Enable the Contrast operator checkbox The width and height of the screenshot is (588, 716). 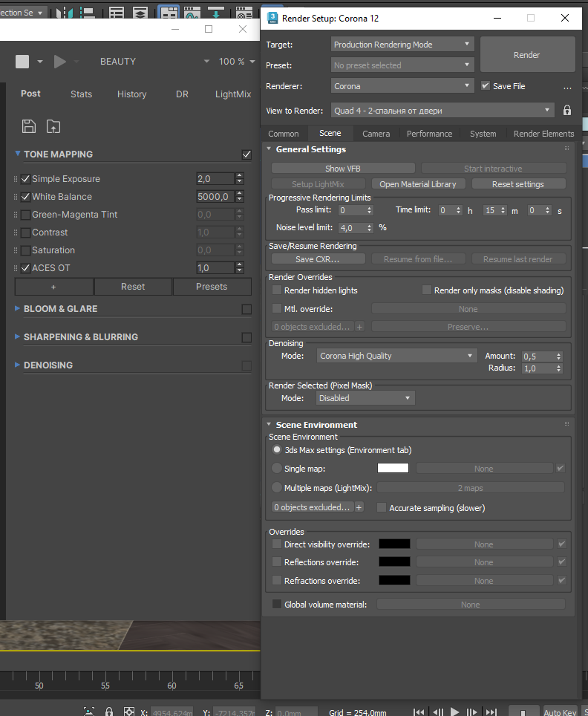pos(25,232)
